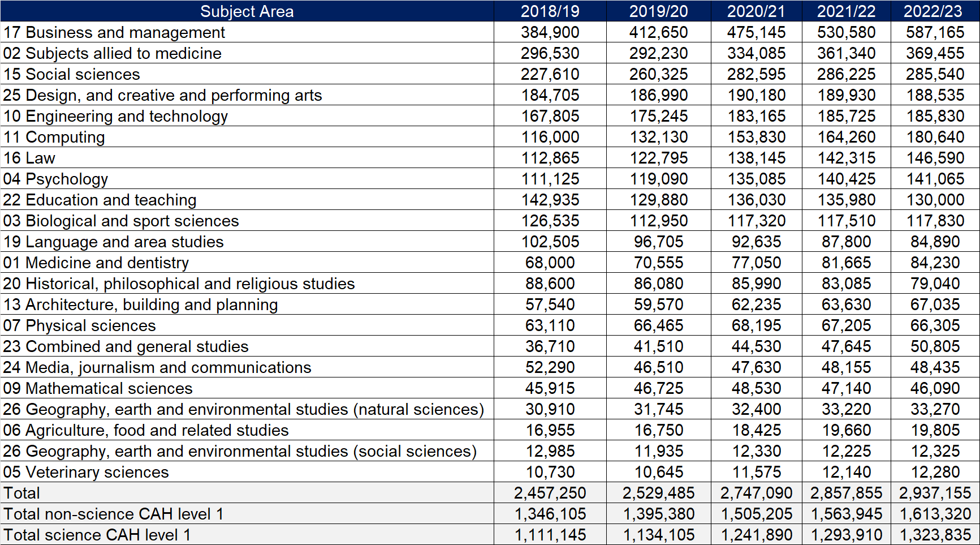Click the 292,230 cell for Subjects allied to medicine
The width and height of the screenshot is (980, 545).
[659, 53]
